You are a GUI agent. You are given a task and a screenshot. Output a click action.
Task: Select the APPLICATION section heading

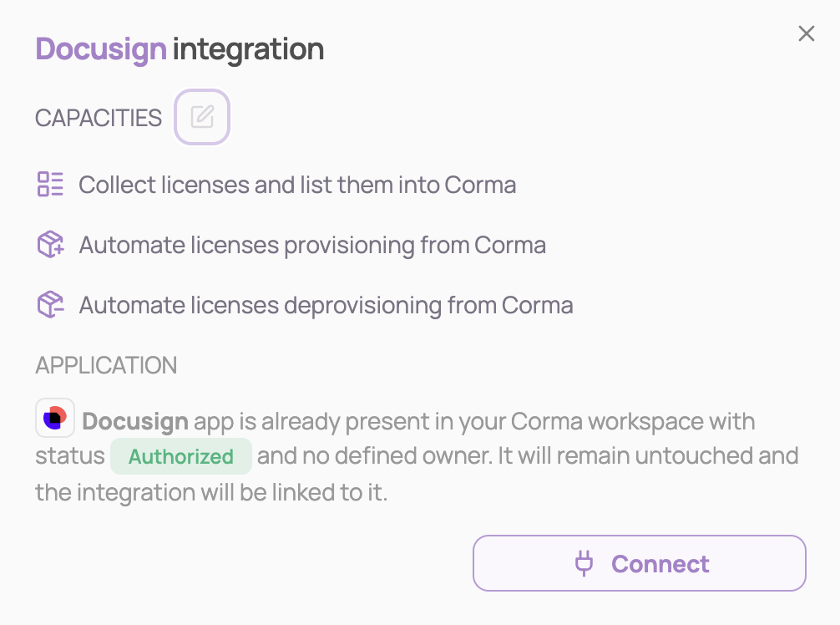pos(106,365)
